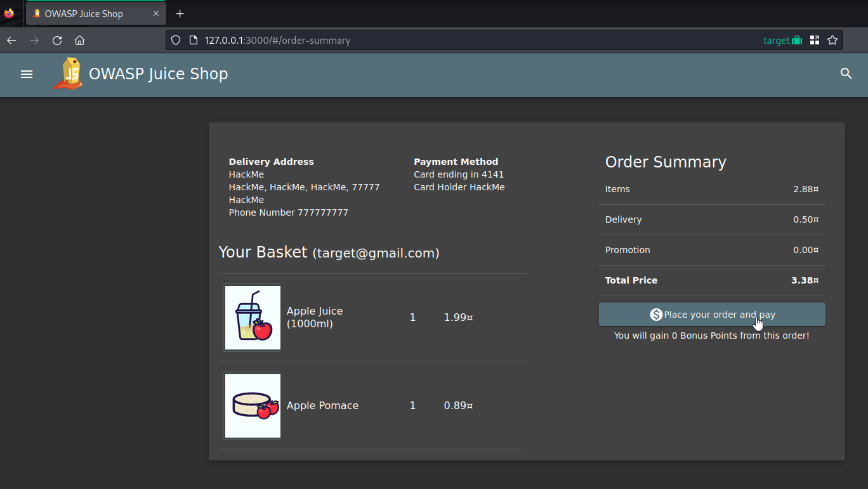Click the Firefox icon in the tab bar
This screenshot has width=868, height=489.
point(9,13)
